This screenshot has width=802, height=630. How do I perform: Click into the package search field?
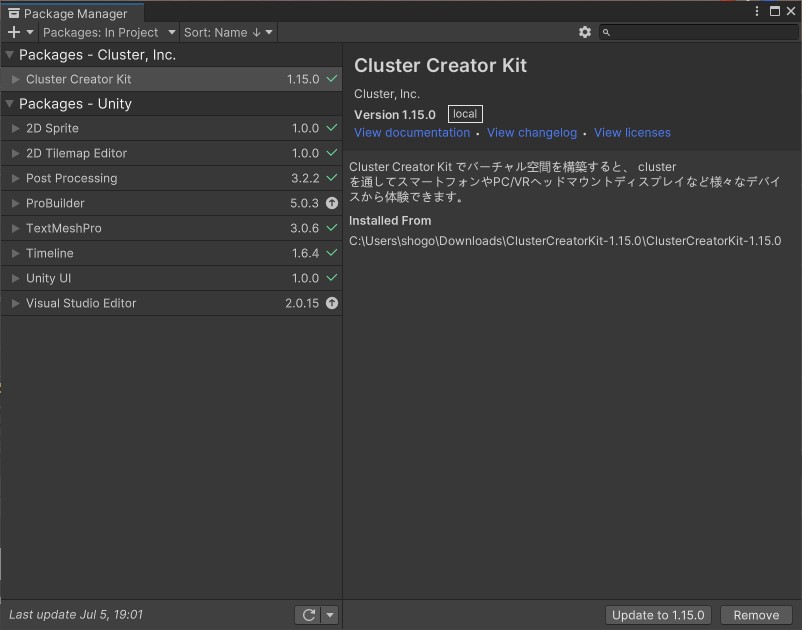click(x=700, y=32)
